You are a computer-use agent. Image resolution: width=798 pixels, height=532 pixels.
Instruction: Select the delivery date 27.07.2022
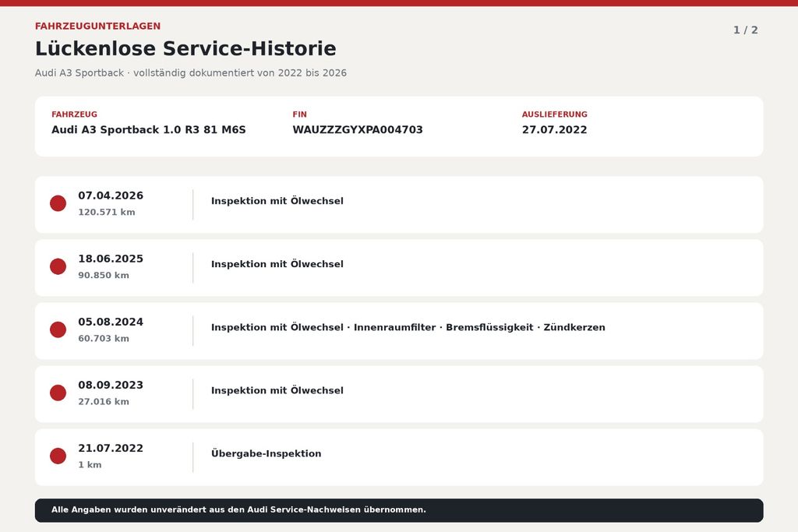pyautogui.click(x=555, y=130)
